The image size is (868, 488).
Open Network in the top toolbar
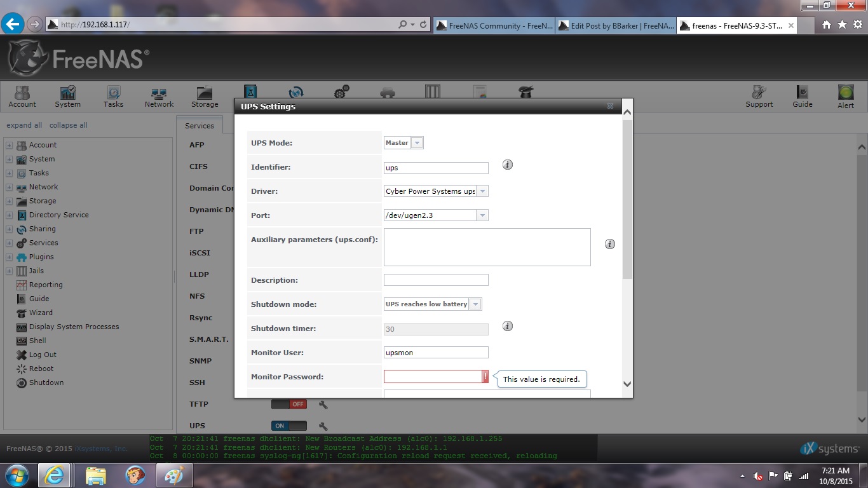[159, 97]
